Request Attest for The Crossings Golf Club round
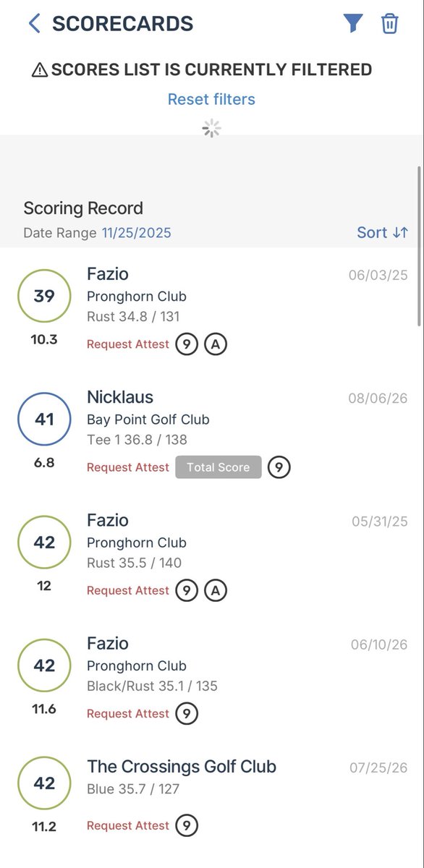Viewport: 424px width, 868px height. coord(128,825)
